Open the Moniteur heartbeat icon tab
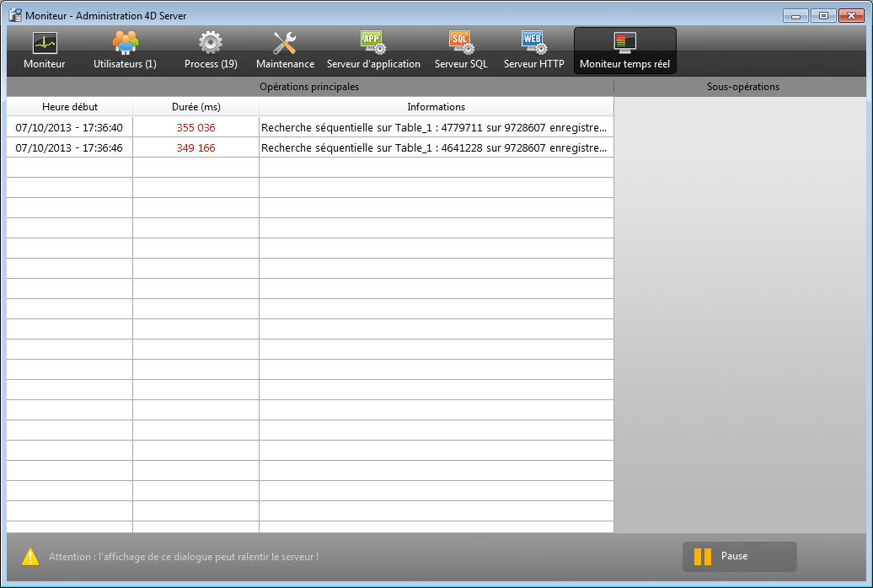The width and height of the screenshot is (873, 588). (x=44, y=43)
